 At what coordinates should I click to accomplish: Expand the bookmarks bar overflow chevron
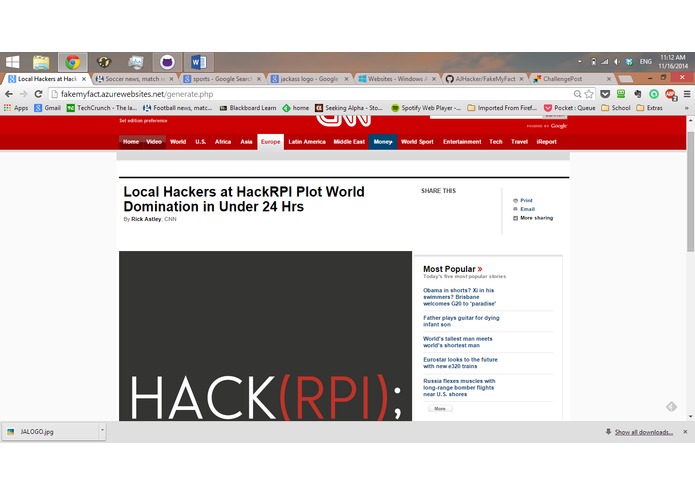pos(687,108)
